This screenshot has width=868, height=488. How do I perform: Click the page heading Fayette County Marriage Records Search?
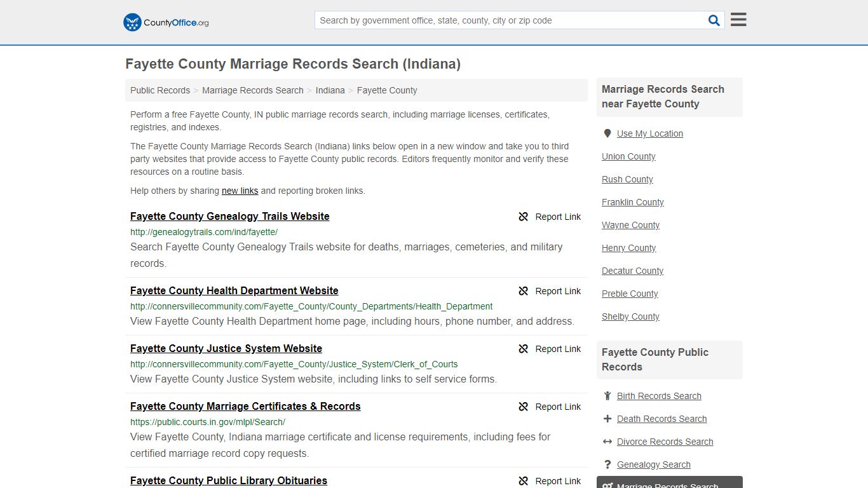coord(293,64)
